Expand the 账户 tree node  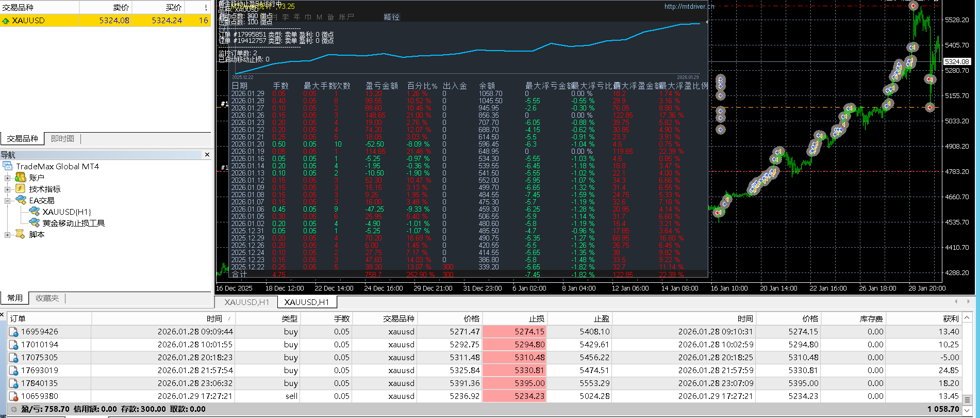click(7, 178)
